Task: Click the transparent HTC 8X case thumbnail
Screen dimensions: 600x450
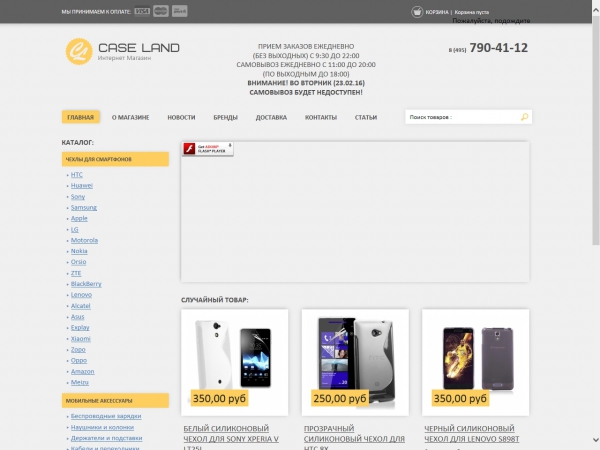Action: 355,362
